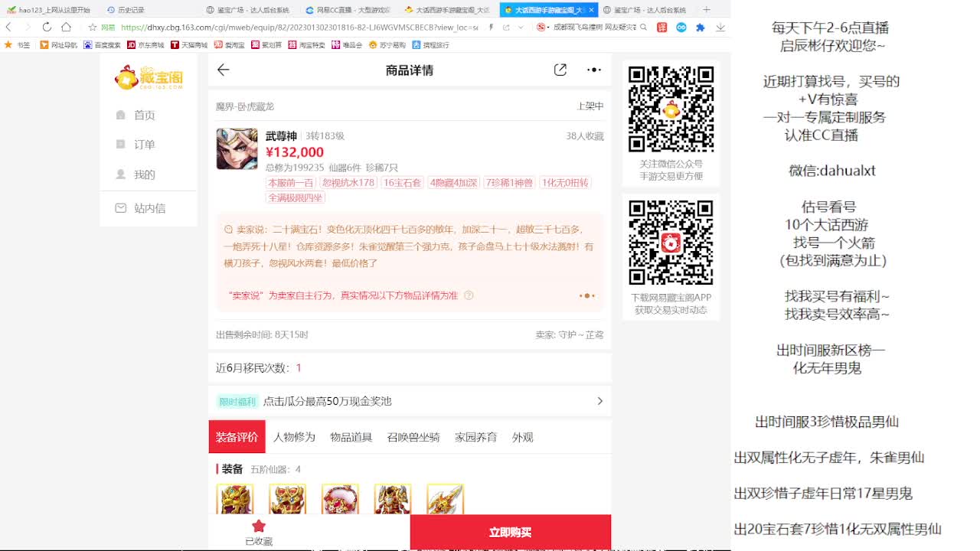Open the 武尊神 character avatar
The width and height of the screenshot is (980, 551).
pyautogui.click(x=237, y=148)
